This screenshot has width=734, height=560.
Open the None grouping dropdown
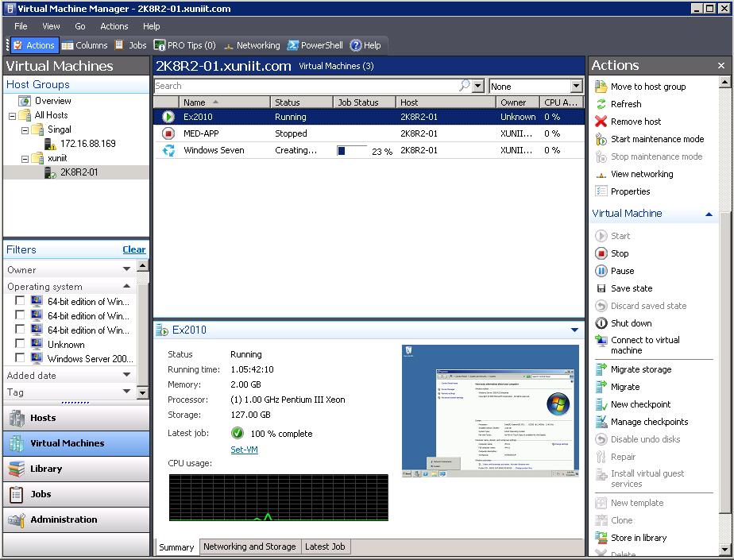click(577, 86)
